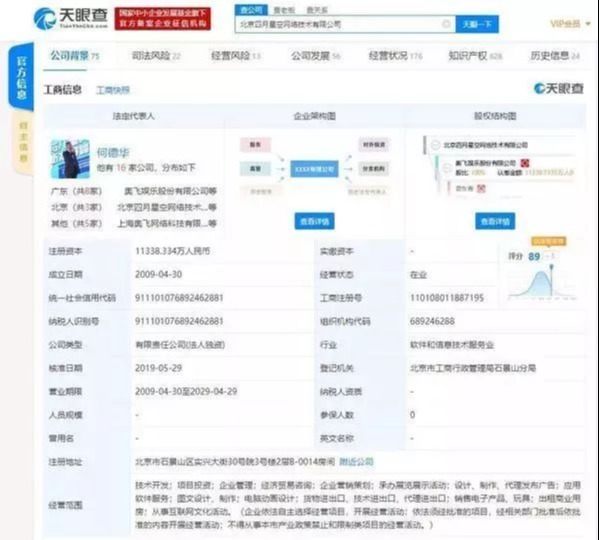Collapse the 北京四月星空网络技术有限公司 equity tree node

click(x=435, y=145)
